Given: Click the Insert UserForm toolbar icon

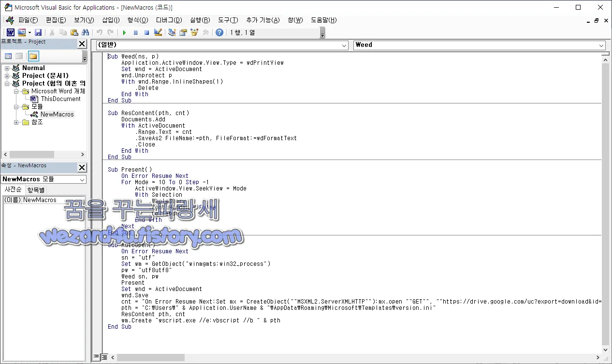Looking at the screenshot, I should pos(22,32).
